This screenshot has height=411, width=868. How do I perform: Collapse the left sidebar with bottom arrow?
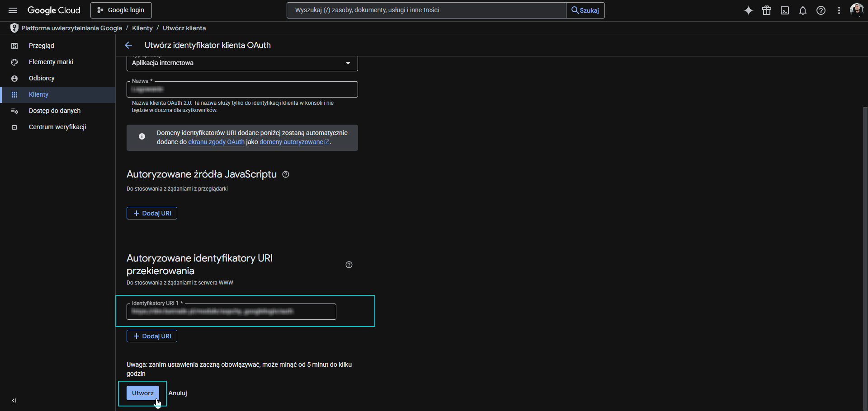[x=14, y=400]
